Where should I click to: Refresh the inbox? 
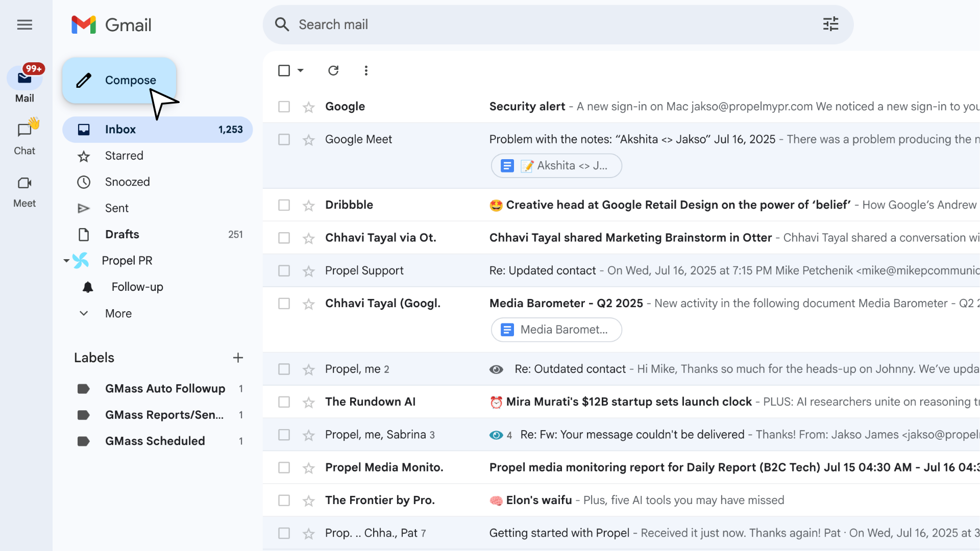pos(333,70)
